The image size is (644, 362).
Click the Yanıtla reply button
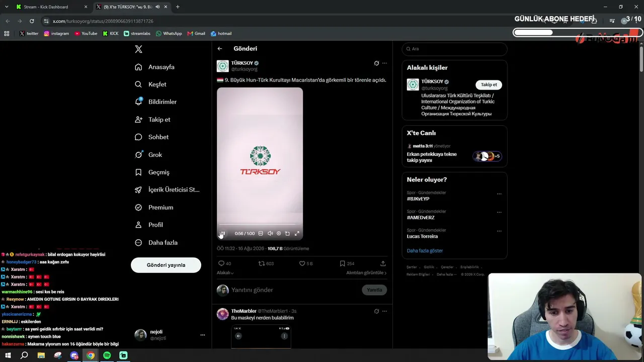pyautogui.click(x=374, y=290)
